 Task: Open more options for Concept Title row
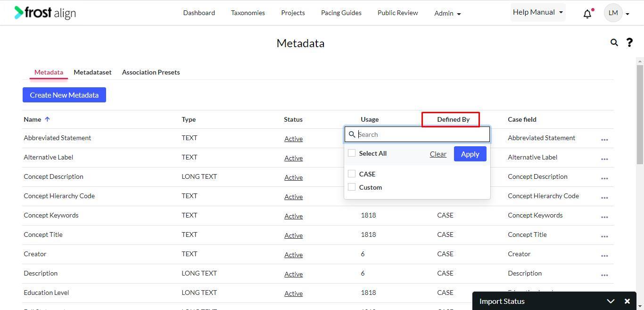(x=604, y=236)
